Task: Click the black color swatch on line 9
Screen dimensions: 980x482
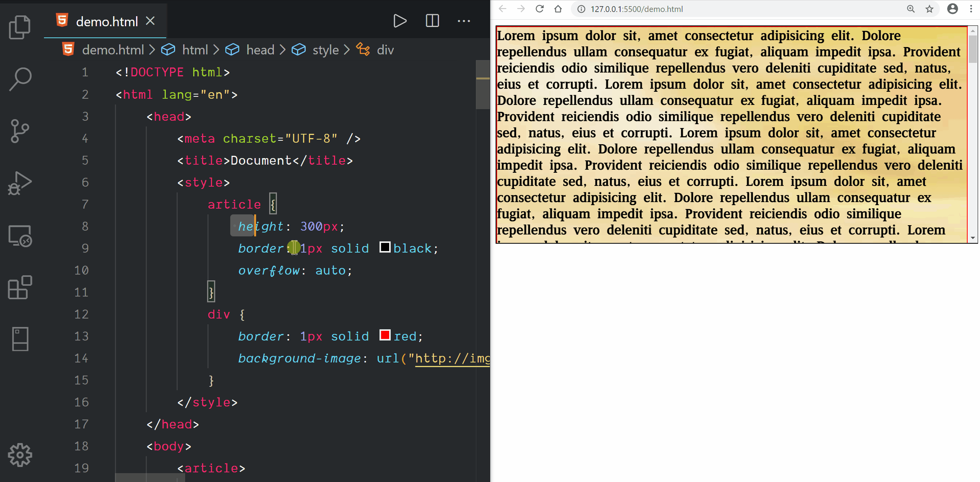Action: coord(385,247)
